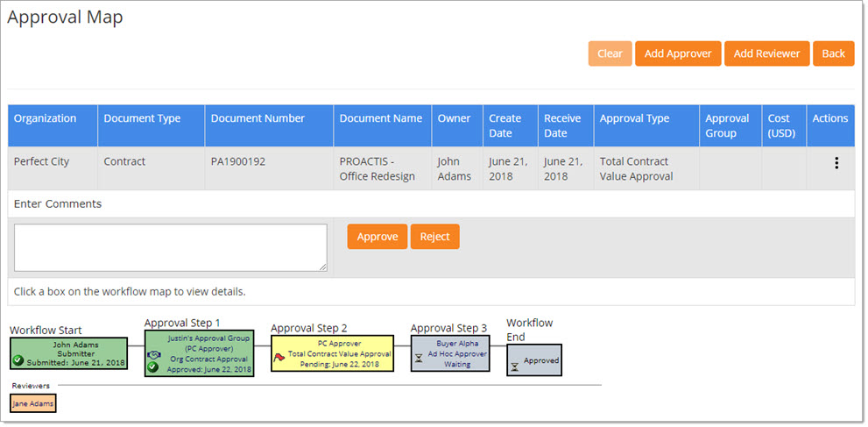Image resolution: width=868 pixels, height=427 pixels.
Task: Click the Back button
Action: (x=833, y=53)
